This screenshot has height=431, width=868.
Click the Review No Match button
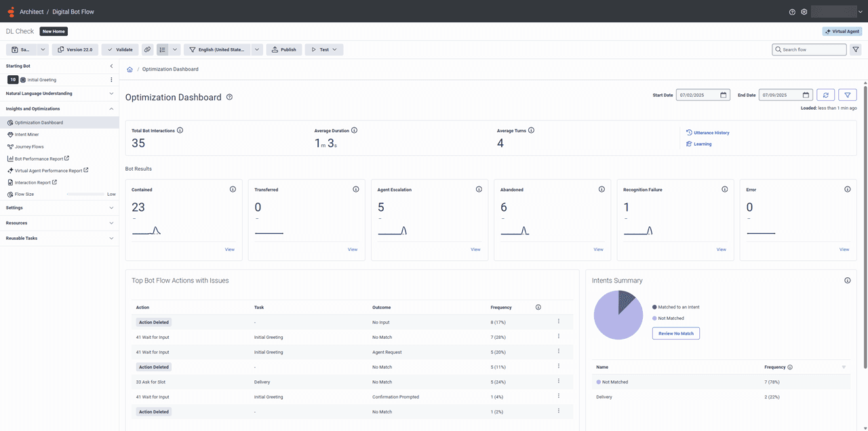tap(675, 333)
